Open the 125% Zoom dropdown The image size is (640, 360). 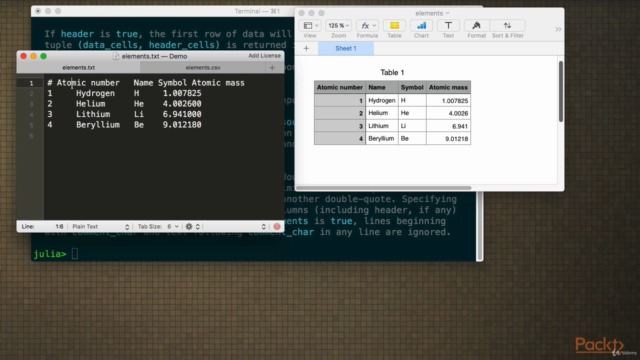tap(338, 25)
